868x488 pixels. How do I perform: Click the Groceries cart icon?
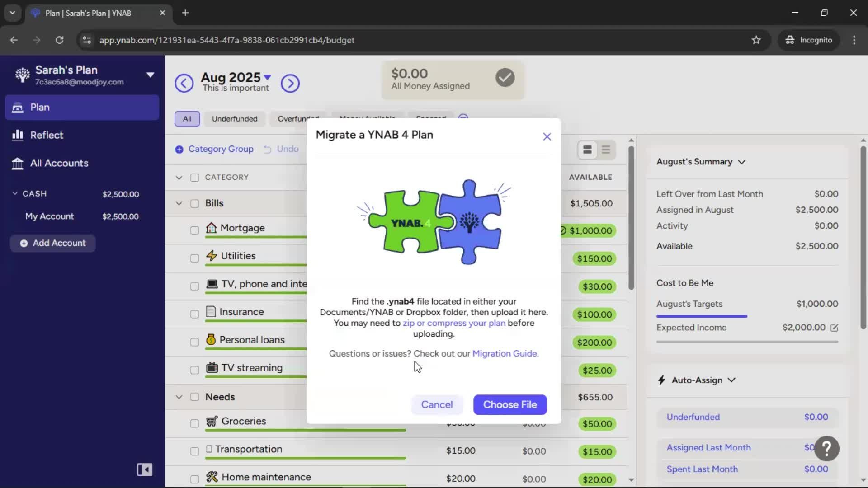tap(212, 421)
